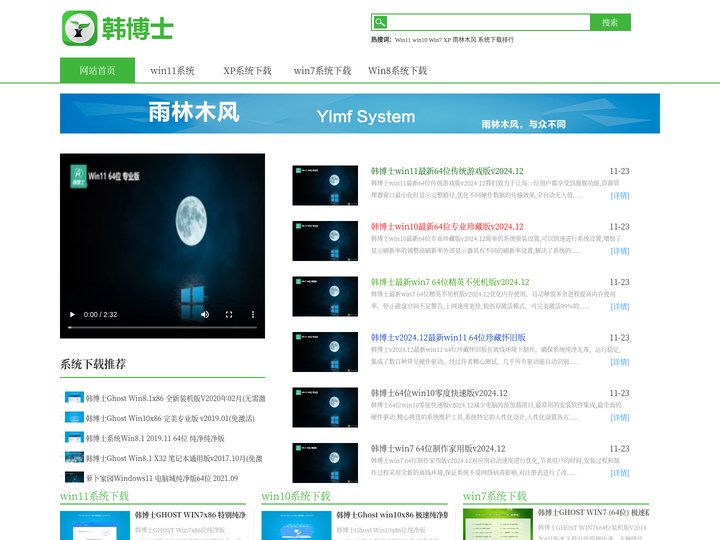Click [详情] for win11珍藏怀旧版 entry
The height and width of the screenshot is (540, 720).
pos(620,362)
